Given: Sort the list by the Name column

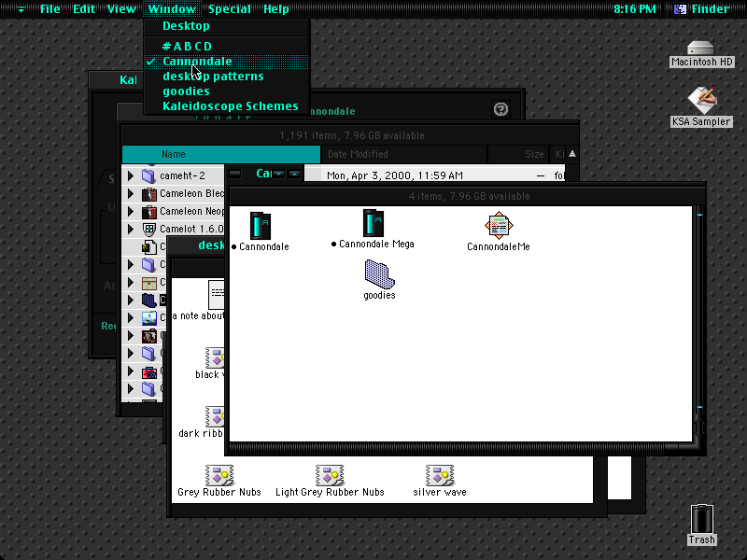Looking at the screenshot, I should tap(221, 154).
